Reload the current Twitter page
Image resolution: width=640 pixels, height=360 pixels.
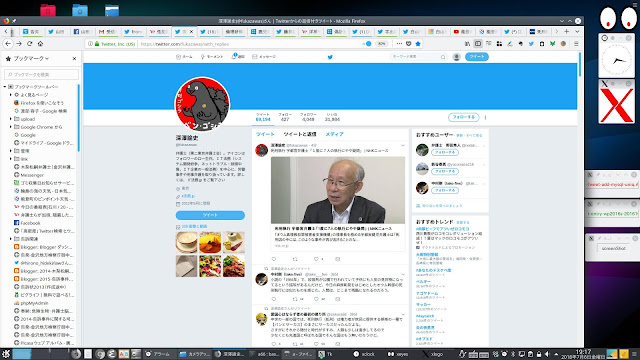[x=29, y=44]
